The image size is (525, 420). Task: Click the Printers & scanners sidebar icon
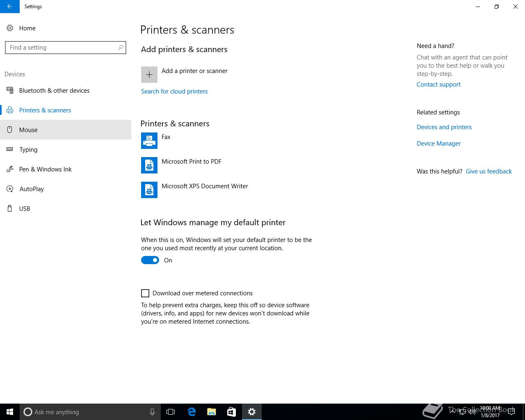click(x=10, y=110)
